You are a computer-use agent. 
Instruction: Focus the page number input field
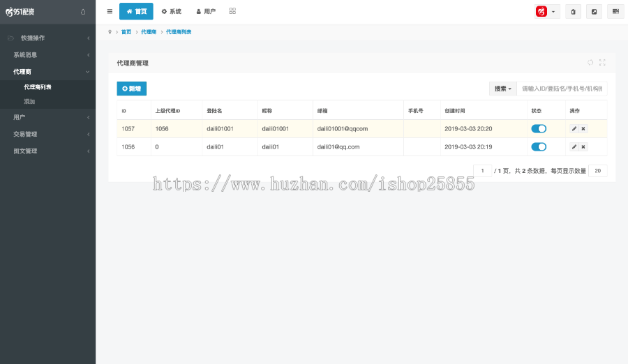(483, 171)
